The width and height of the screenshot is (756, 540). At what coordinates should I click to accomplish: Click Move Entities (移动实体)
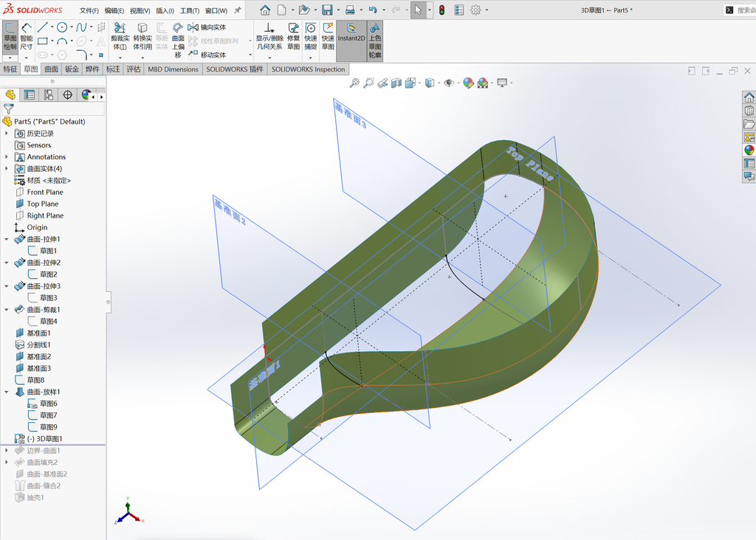coord(207,55)
